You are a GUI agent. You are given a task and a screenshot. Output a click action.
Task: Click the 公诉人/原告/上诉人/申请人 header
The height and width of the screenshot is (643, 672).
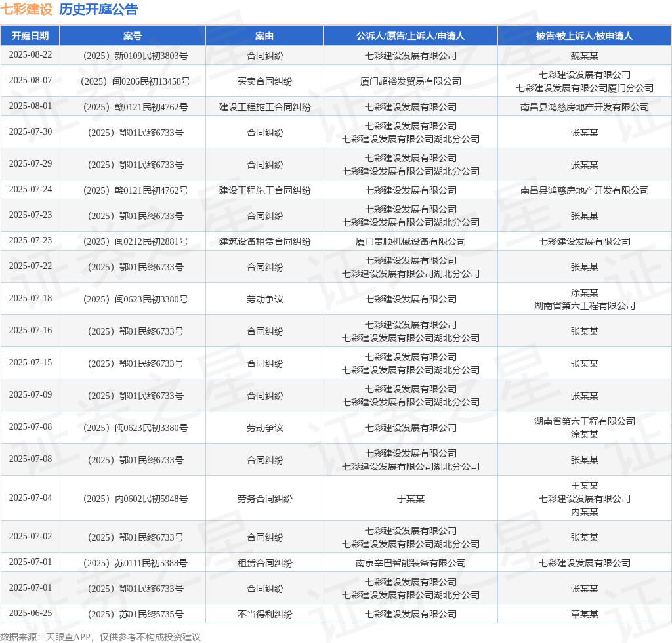point(411,36)
